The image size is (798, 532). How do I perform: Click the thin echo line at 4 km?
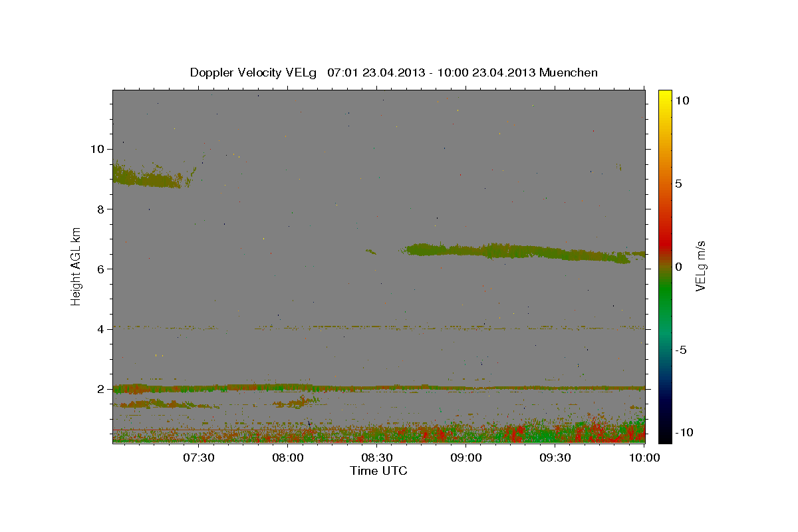pyautogui.click(x=379, y=327)
